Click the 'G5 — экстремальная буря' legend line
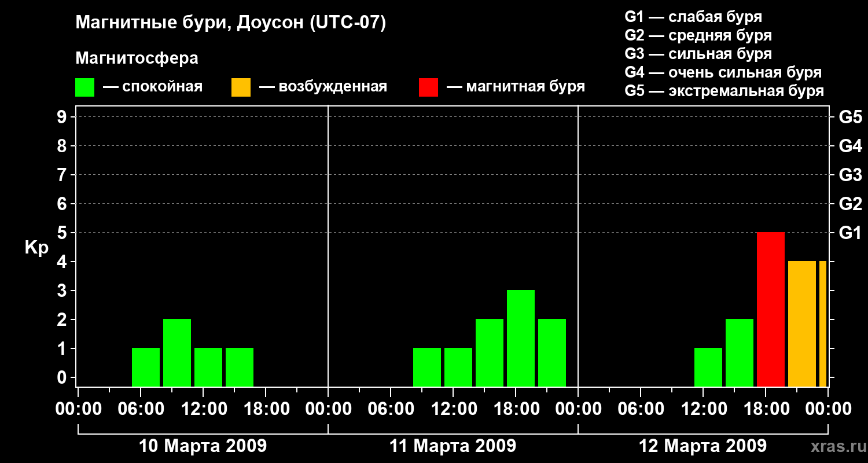 724,91
